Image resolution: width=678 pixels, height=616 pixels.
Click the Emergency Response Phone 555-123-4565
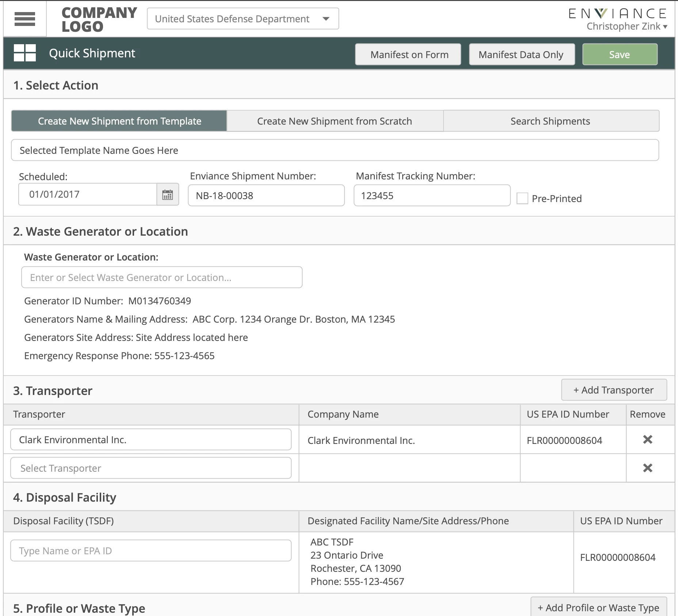[119, 356]
